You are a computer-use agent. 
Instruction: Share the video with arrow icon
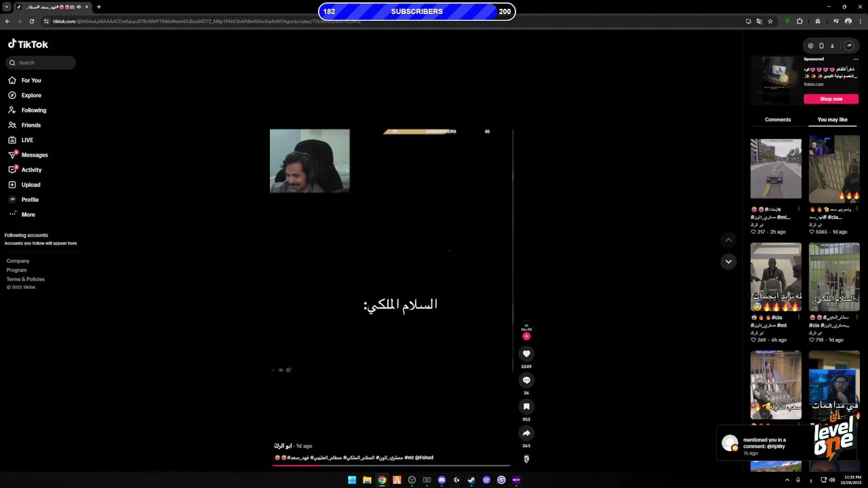pyautogui.click(x=526, y=433)
